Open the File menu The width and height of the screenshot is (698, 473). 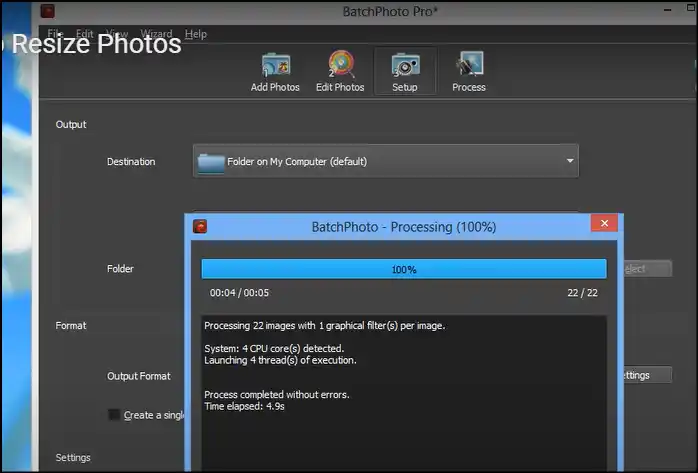55,34
